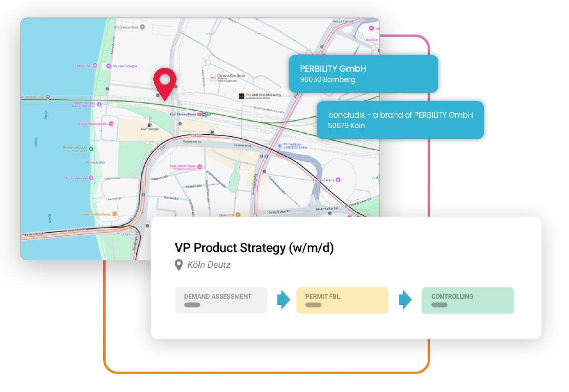Select the Rheinpromenade Köln Deutz park icon
The height and width of the screenshot is (392, 569).
[91, 149]
